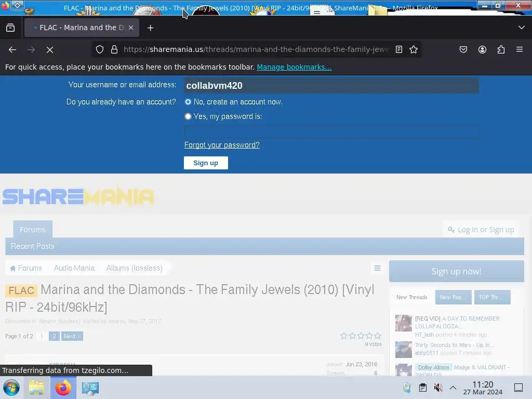Open the Audio Mania breadcrumb
Image resolution: width=532 pixels, height=399 pixels.
click(74, 268)
